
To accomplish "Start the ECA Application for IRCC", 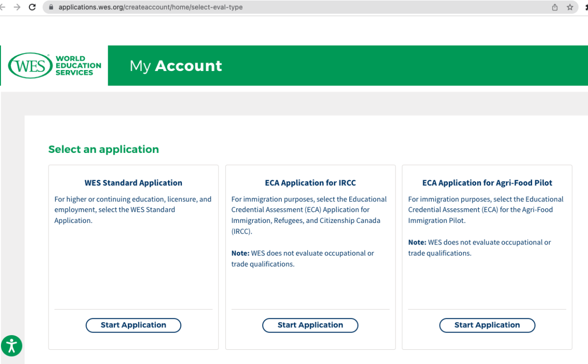I will pyautogui.click(x=310, y=325).
